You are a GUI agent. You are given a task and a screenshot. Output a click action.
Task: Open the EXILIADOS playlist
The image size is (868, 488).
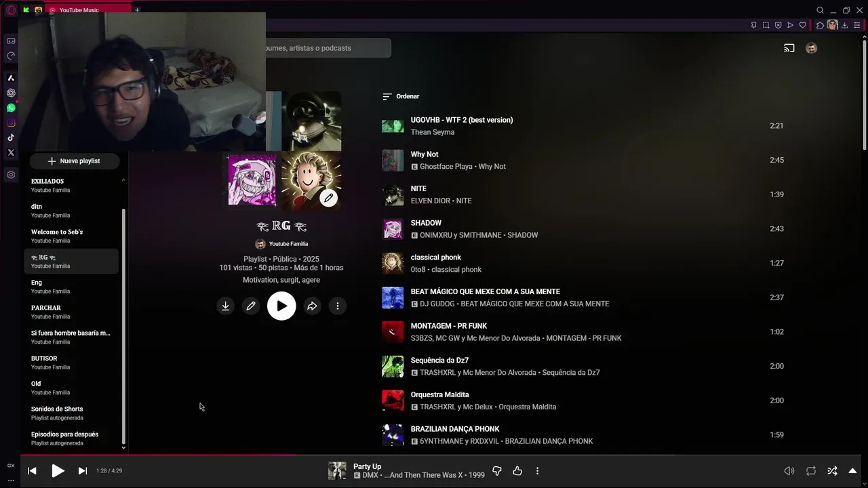coord(71,186)
